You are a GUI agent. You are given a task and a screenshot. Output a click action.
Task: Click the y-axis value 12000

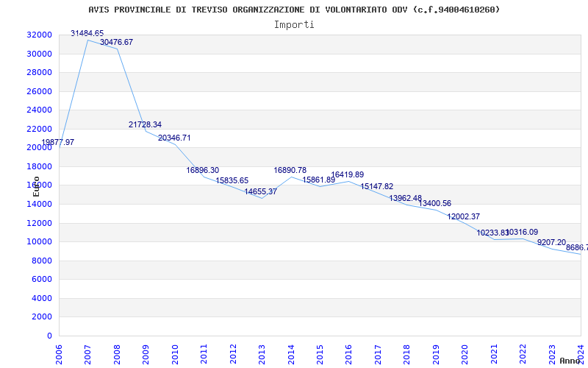click(40, 223)
